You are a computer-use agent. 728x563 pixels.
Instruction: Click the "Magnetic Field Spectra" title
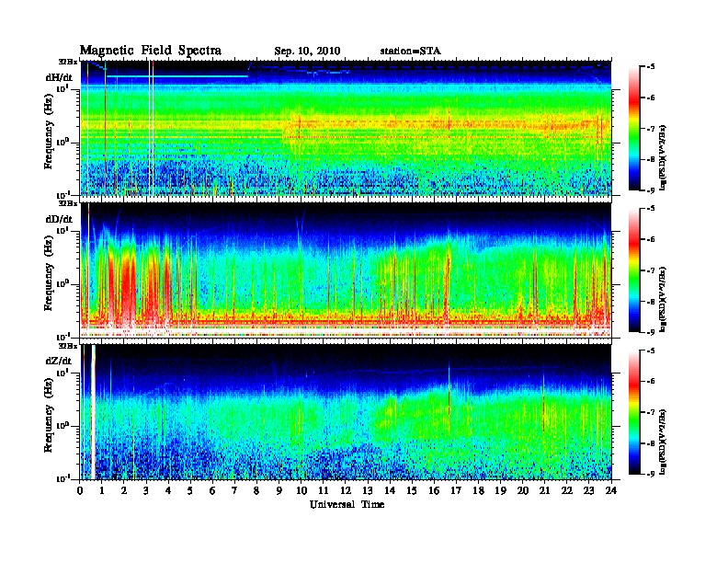(151, 51)
